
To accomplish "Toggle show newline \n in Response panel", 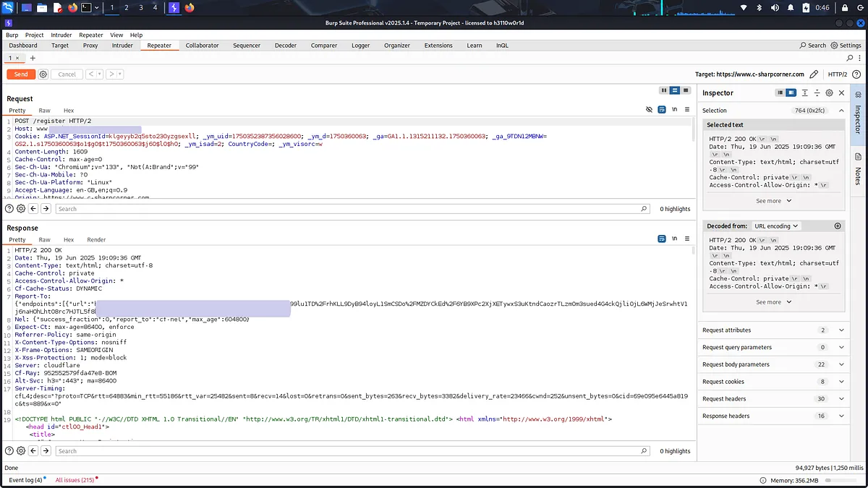I will (x=674, y=239).
